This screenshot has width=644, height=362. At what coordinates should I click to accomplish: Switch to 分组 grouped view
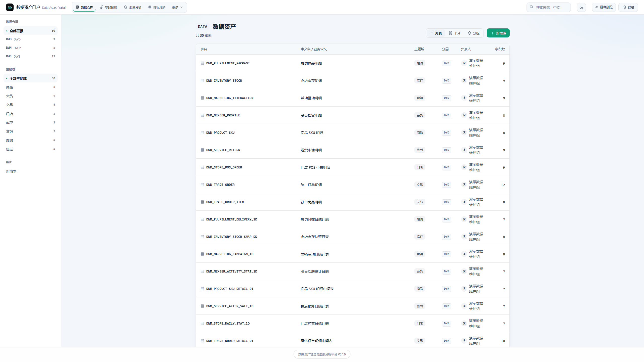473,33
